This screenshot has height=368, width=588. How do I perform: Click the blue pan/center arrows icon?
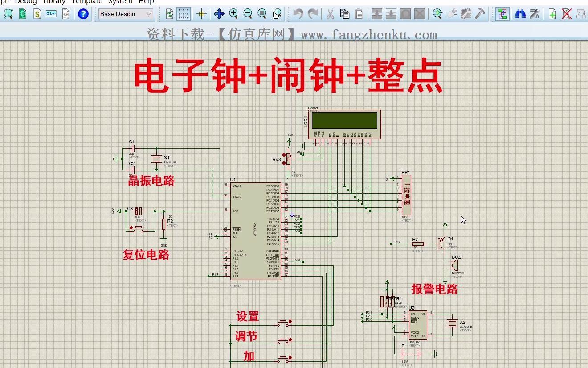click(219, 14)
